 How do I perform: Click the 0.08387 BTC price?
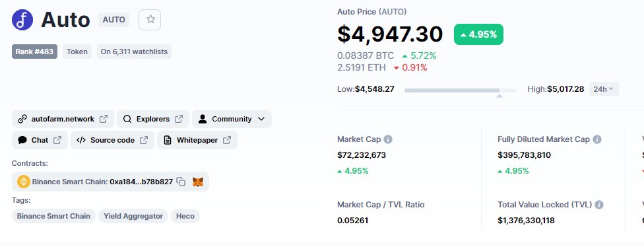(x=366, y=55)
